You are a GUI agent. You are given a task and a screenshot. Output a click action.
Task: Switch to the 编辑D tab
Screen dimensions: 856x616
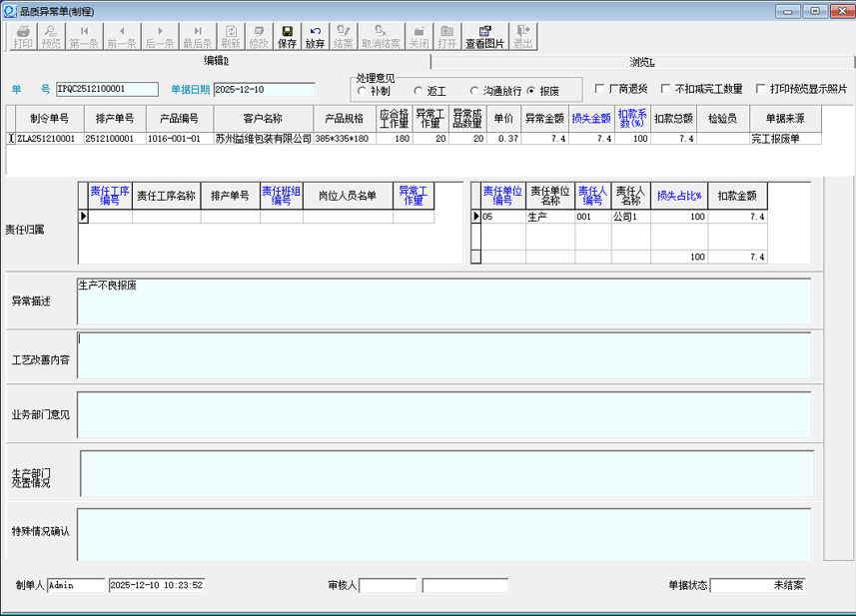point(217,62)
